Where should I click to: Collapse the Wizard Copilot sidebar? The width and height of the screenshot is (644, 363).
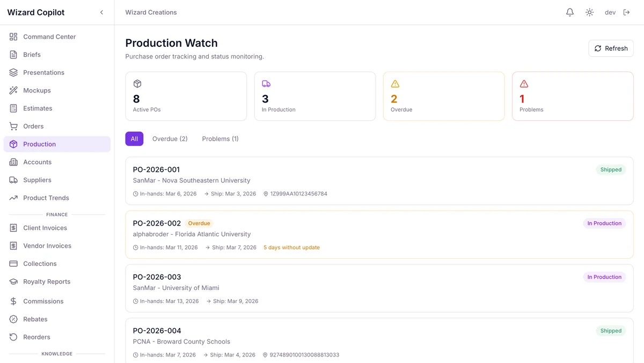pos(101,12)
